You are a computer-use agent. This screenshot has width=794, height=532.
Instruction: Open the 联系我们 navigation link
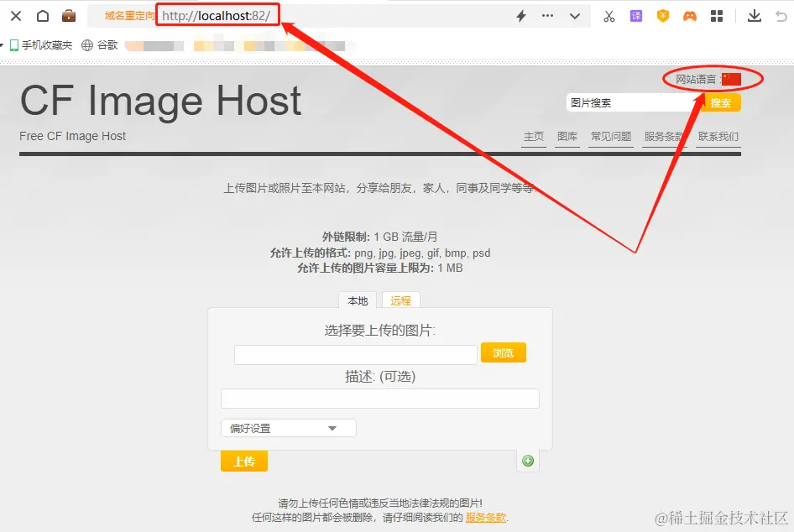pyautogui.click(x=718, y=137)
